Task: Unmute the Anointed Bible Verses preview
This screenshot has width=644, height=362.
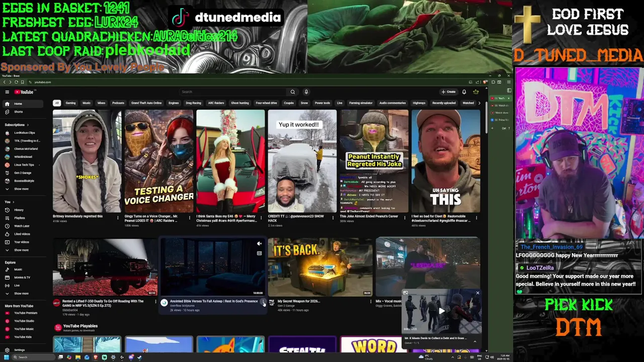Action: (x=259, y=244)
